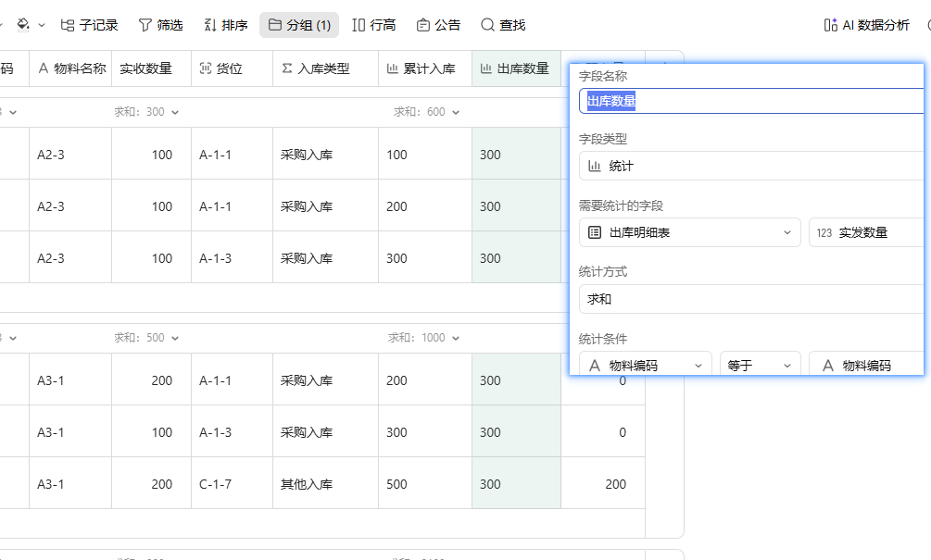This screenshot has height=560, width=931.
Task: Select the 物料名称 column header
Action: [70, 68]
